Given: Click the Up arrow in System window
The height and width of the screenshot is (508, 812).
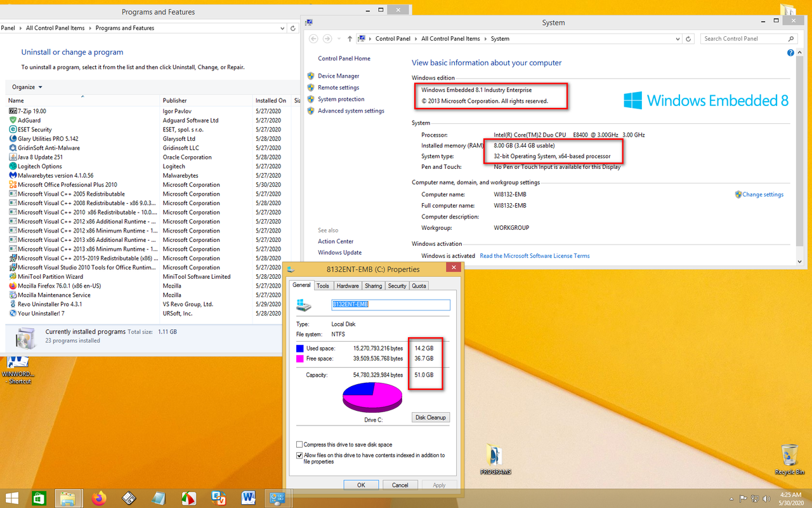Looking at the screenshot, I should pyautogui.click(x=350, y=39).
